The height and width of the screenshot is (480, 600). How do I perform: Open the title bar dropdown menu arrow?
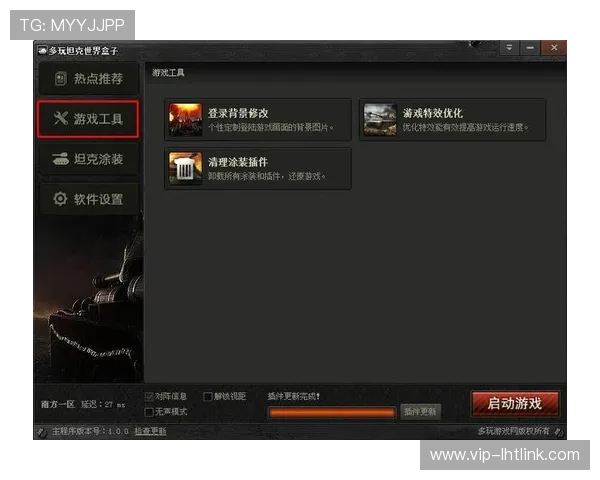point(509,48)
